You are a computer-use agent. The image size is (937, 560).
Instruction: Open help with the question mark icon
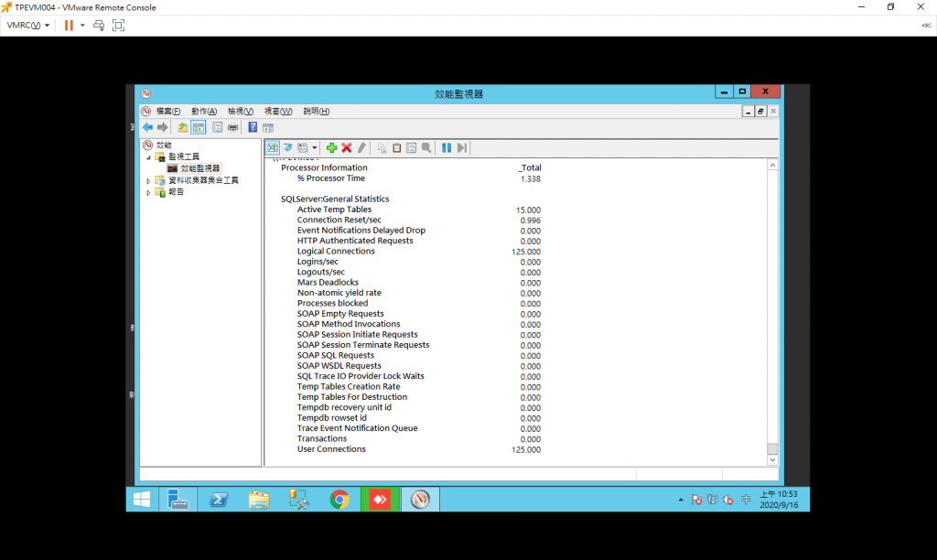(253, 127)
